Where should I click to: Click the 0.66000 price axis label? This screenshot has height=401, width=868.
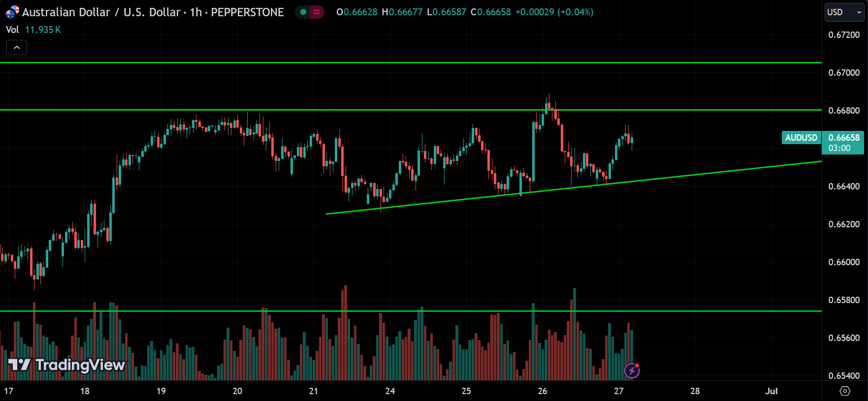click(x=844, y=262)
